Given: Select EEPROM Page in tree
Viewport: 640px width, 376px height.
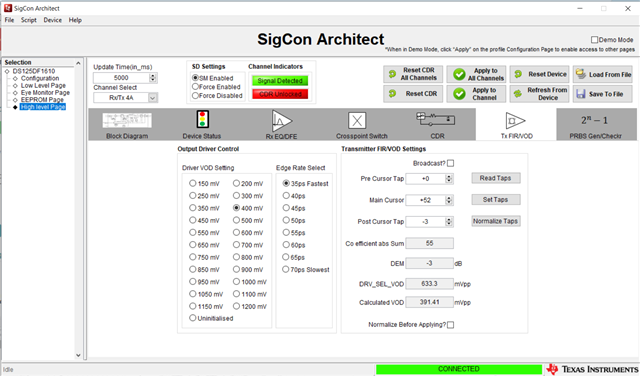Looking at the screenshot, I should 42,100.
